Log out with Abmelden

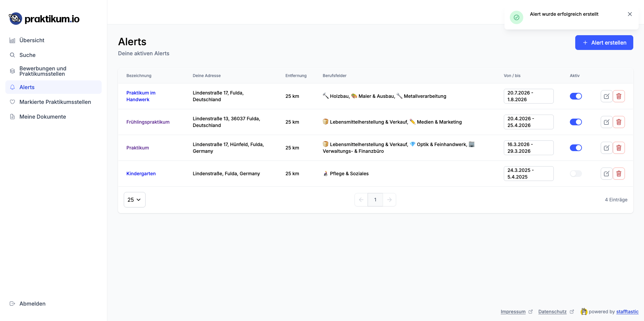click(32, 304)
